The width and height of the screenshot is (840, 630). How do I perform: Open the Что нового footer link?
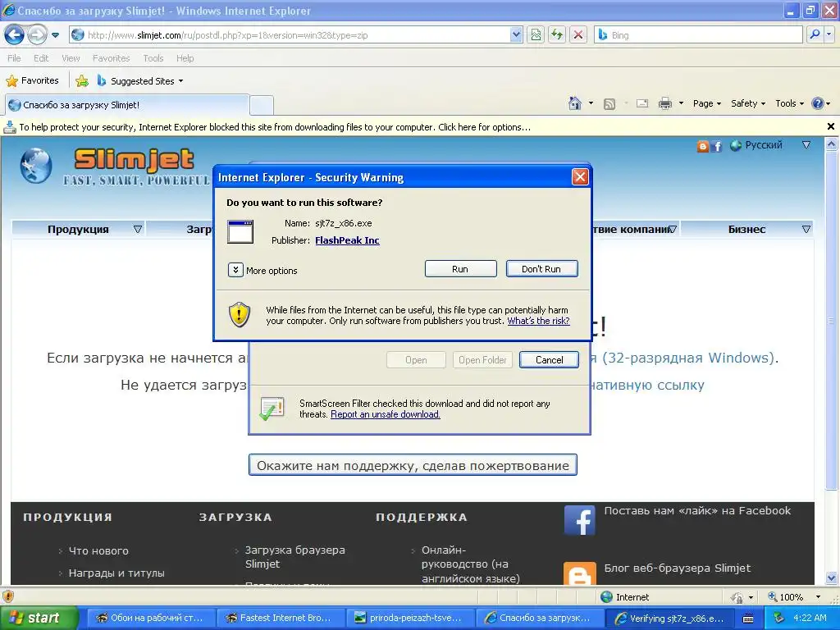(98, 550)
